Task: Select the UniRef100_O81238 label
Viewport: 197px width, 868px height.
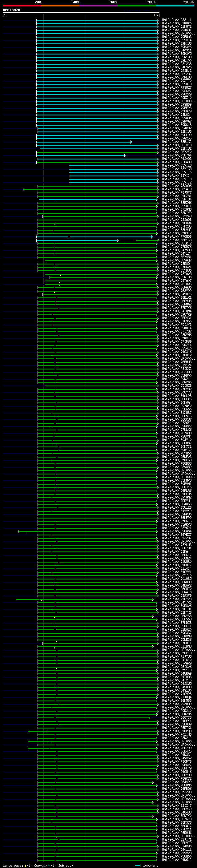Action: point(177,64)
